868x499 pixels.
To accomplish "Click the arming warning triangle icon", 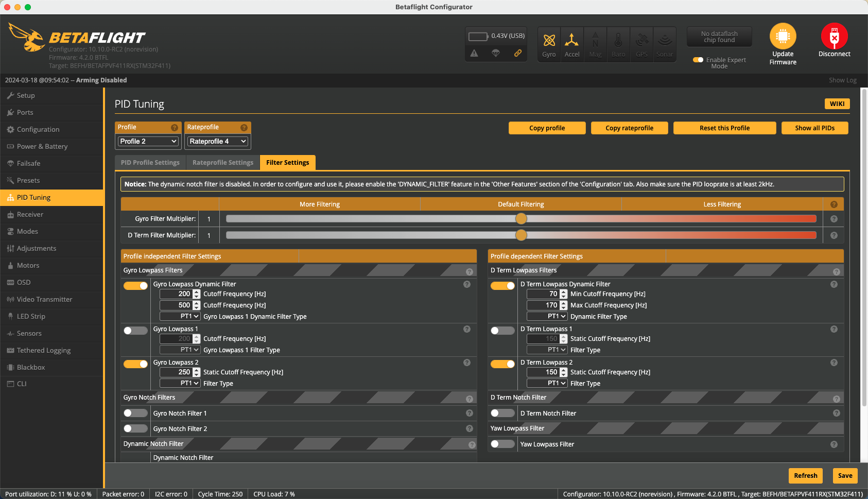I will point(474,53).
